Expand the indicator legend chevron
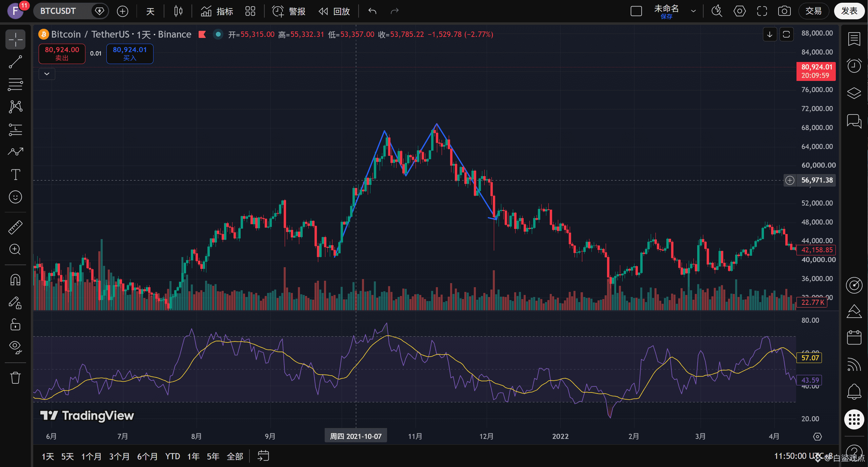The width and height of the screenshot is (868, 467). [47, 74]
